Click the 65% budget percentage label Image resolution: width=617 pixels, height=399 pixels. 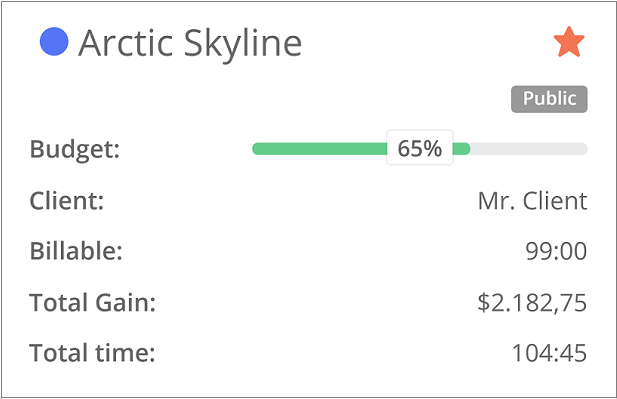point(419,148)
